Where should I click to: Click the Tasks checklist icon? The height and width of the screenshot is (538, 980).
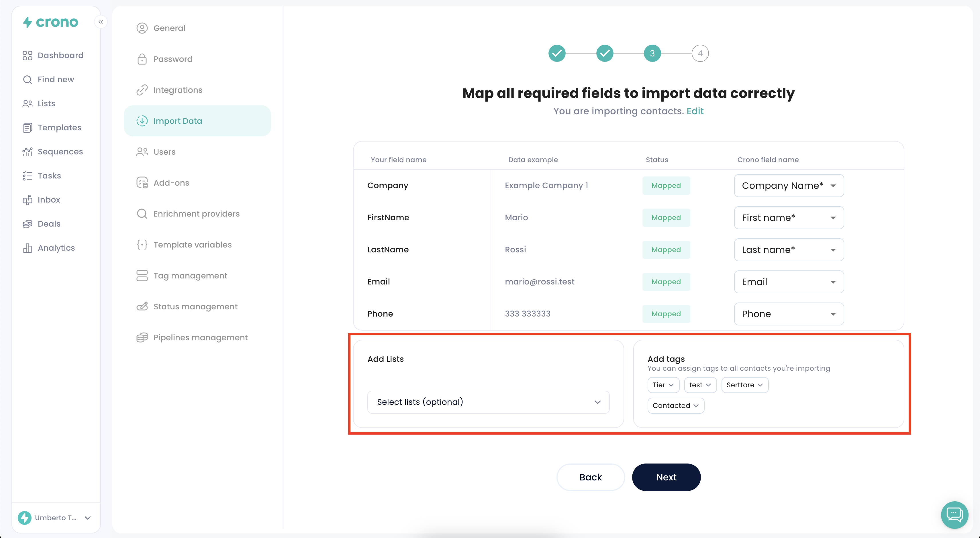click(28, 176)
